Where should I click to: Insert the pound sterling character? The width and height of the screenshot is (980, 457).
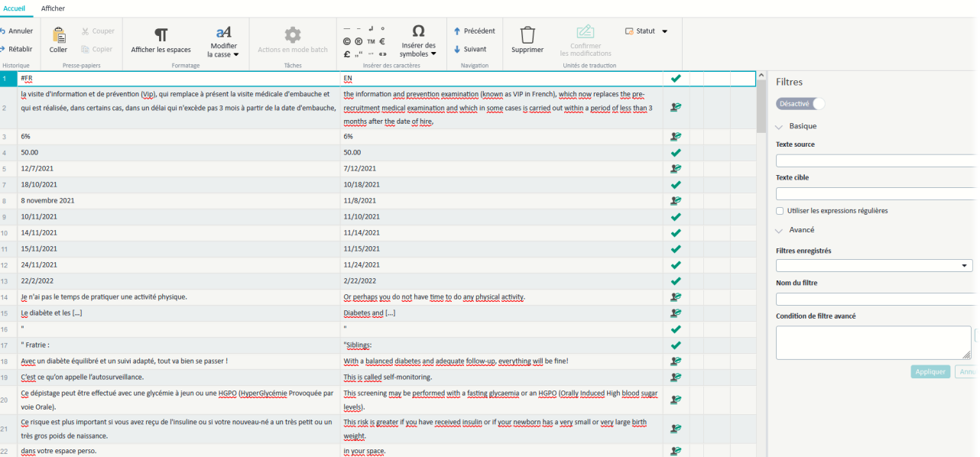[346, 54]
